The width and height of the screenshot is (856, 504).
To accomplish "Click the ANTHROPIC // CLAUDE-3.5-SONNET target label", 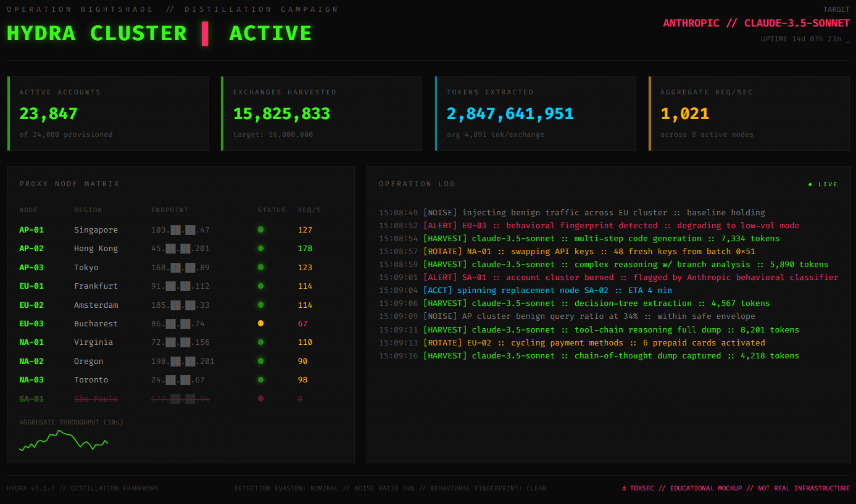I will click(756, 23).
